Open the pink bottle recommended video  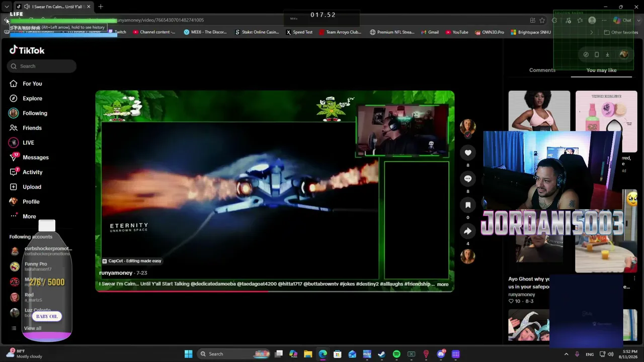606,111
